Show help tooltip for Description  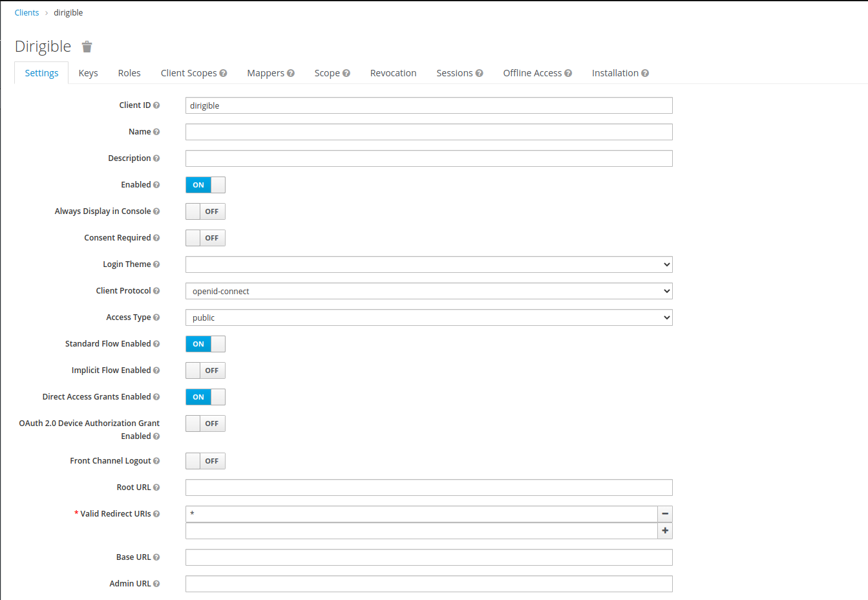pos(156,158)
